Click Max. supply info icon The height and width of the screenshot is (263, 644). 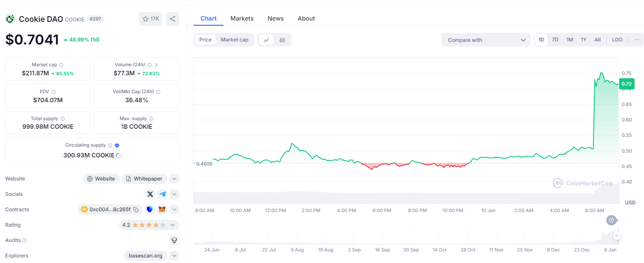[x=151, y=119]
